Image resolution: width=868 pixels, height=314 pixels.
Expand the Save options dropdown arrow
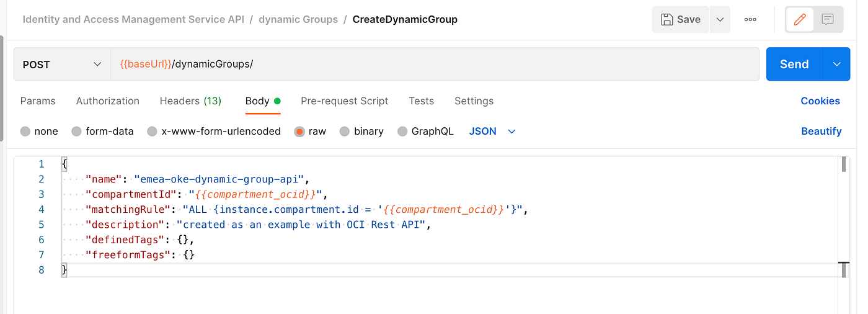tap(720, 20)
